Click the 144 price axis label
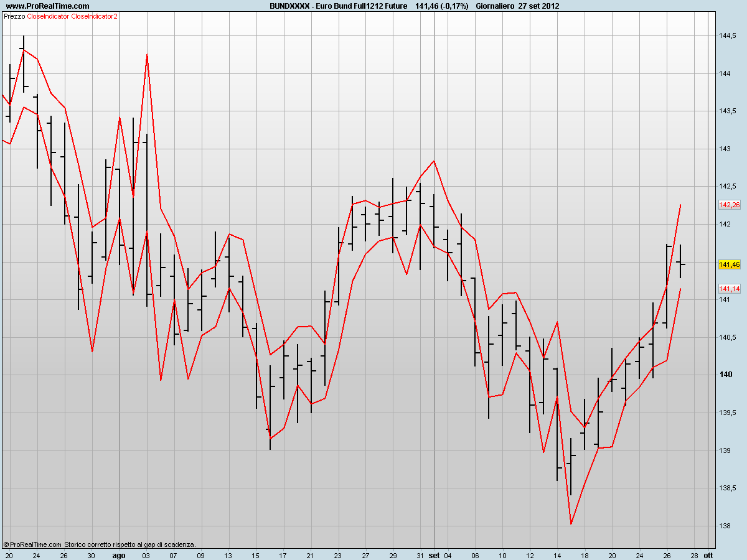This screenshot has width=747, height=560. click(x=725, y=73)
